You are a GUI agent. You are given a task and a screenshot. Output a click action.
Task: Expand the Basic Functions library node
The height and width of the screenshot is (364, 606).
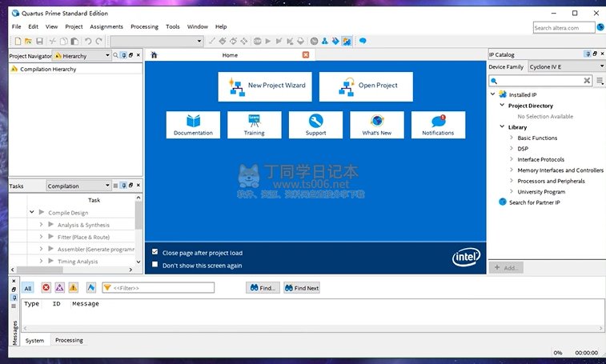[x=512, y=138]
